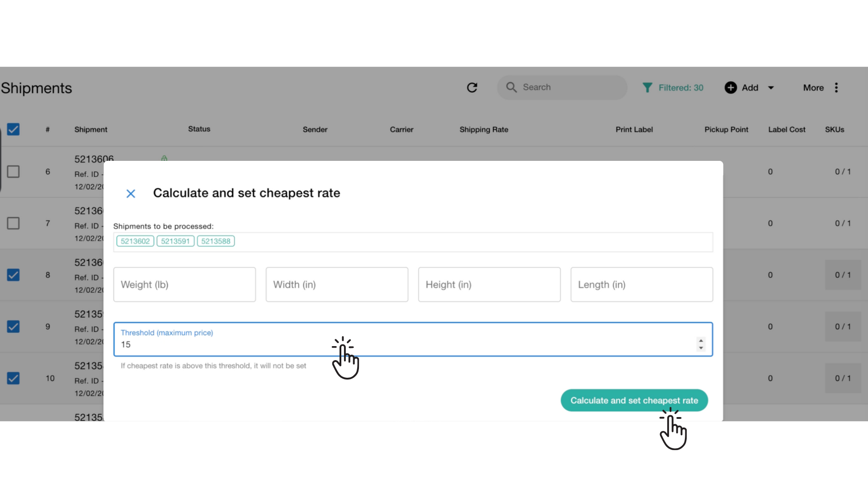Open the More menu
The image size is (868, 488).
click(813, 87)
